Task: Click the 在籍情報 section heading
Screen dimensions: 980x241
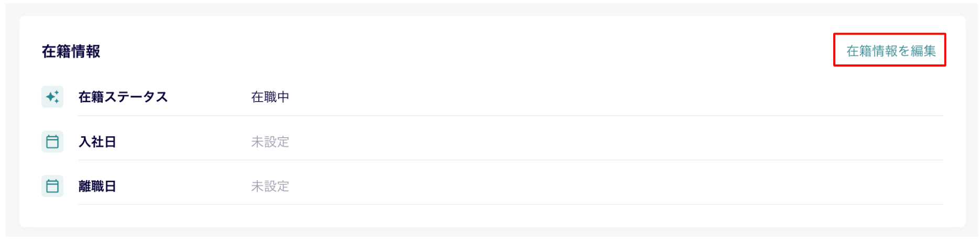Action: (71, 51)
